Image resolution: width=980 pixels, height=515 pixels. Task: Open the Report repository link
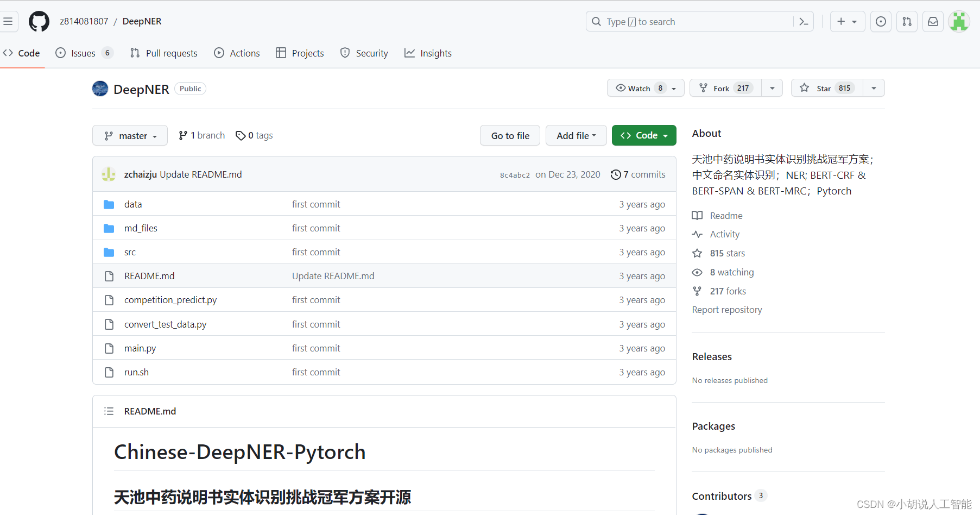pos(727,310)
